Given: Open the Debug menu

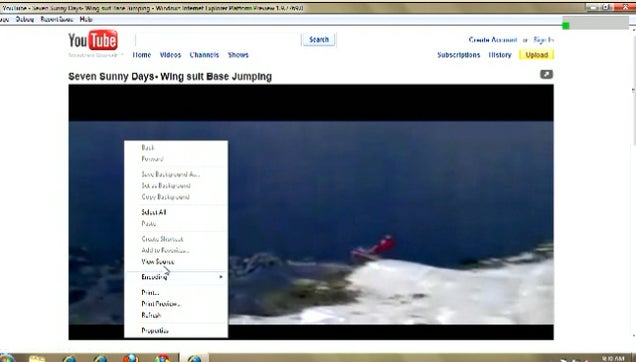Looking at the screenshot, I should pyautogui.click(x=25, y=19).
